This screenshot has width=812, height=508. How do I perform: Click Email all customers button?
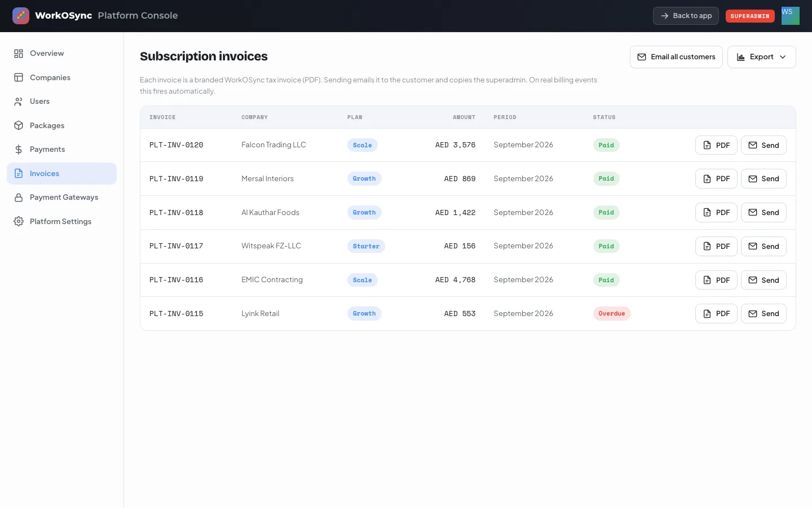tap(676, 57)
